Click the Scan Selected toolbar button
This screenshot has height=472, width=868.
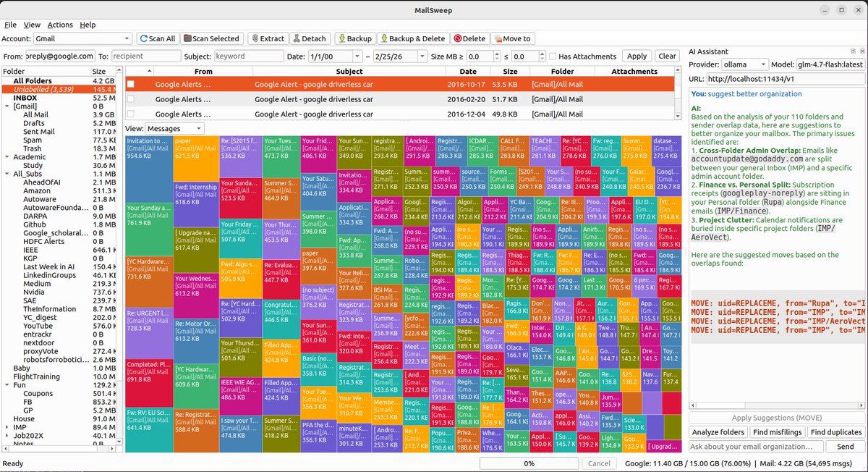pos(211,38)
